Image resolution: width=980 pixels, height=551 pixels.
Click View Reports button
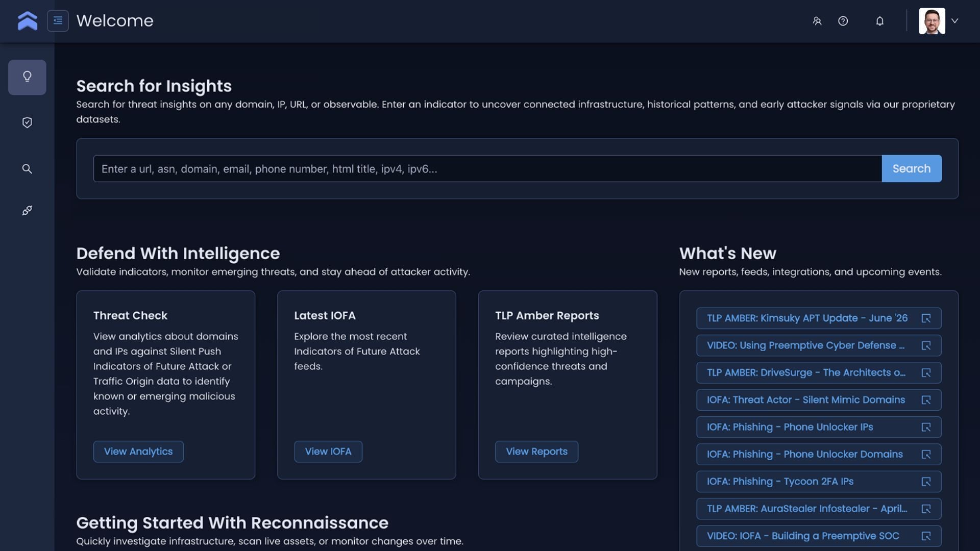(536, 452)
